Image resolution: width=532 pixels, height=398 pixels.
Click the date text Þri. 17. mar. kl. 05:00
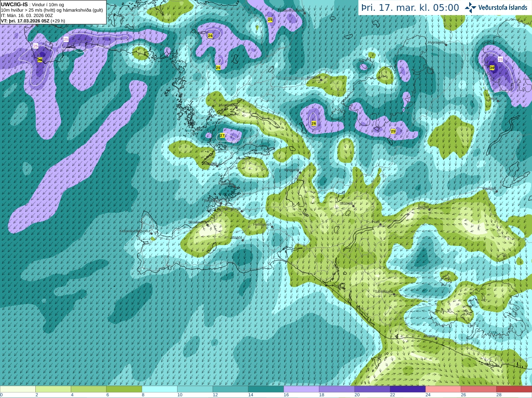(410, 8)
